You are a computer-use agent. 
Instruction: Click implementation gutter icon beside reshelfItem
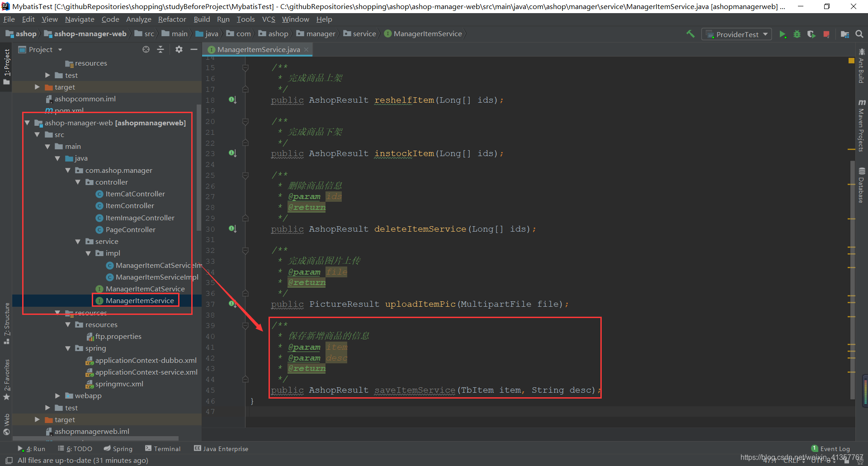coord(232,100)
